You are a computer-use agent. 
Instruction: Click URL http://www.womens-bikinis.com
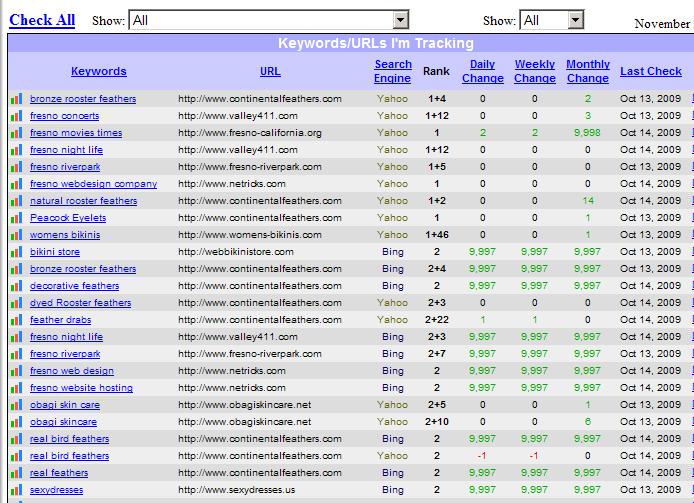point(250,235)
